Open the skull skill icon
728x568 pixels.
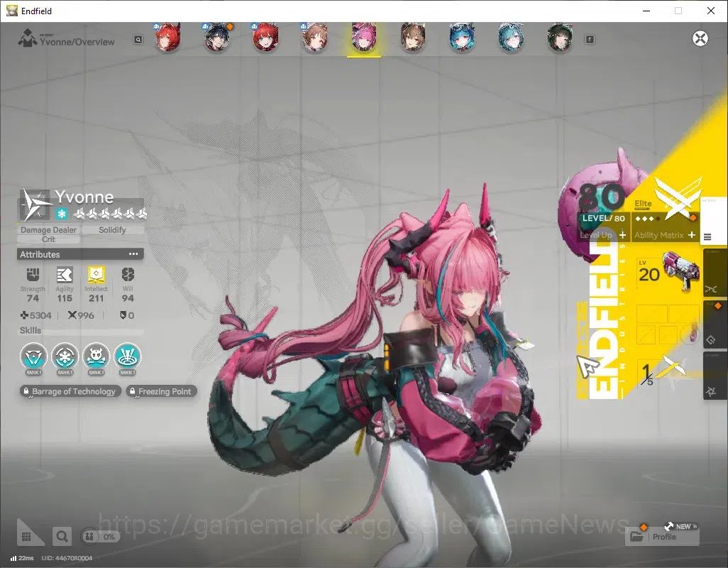pyautogui.click(x=96, y=356)
